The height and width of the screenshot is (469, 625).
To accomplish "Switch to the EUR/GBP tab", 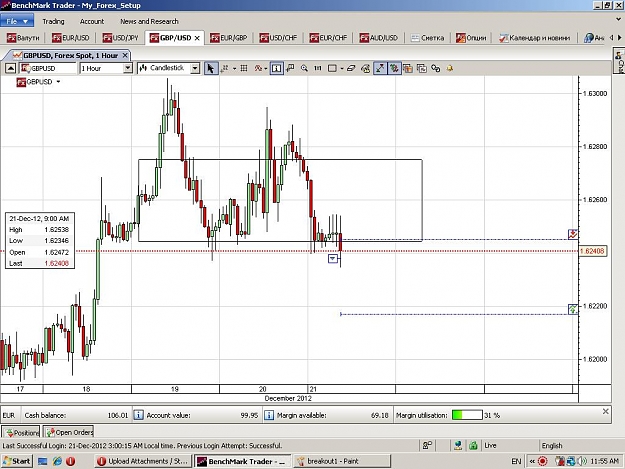I will point(229,38).
